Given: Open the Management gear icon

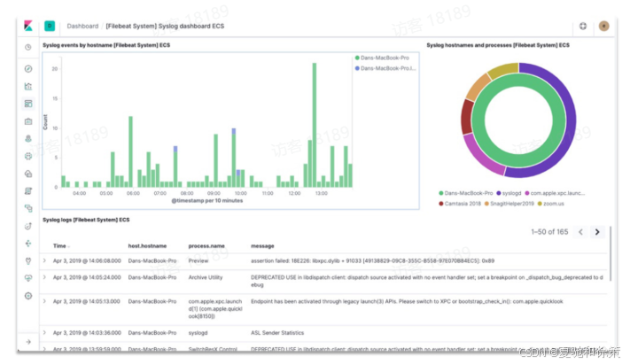Looking at the screenshot, I should 28,296.
